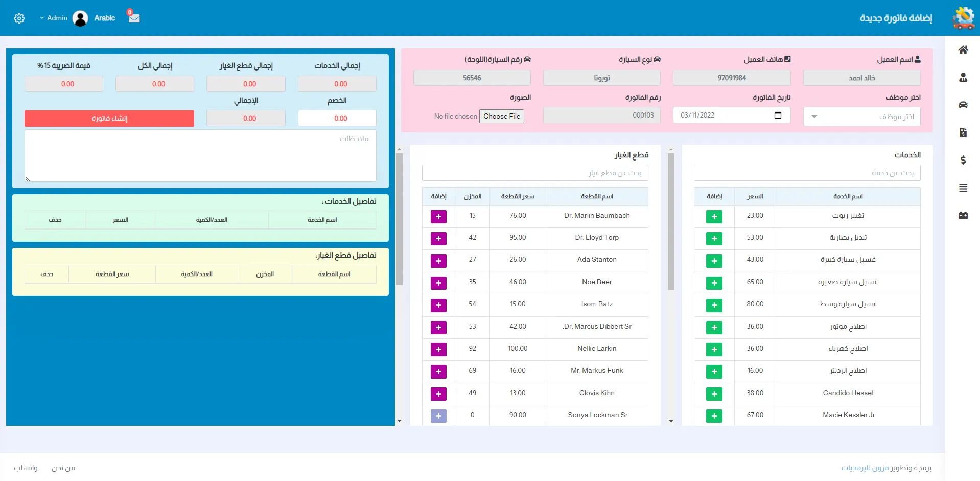980x481 pixels.
Task: Open the list lines sidebar icon
Action: tap(963, 188)
